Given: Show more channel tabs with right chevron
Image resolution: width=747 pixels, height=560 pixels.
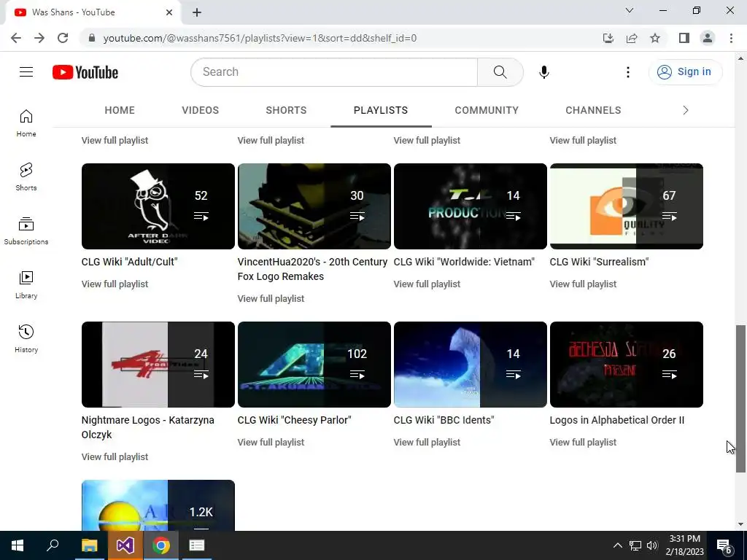Looking at the screenshot, I should click(686, 111).
